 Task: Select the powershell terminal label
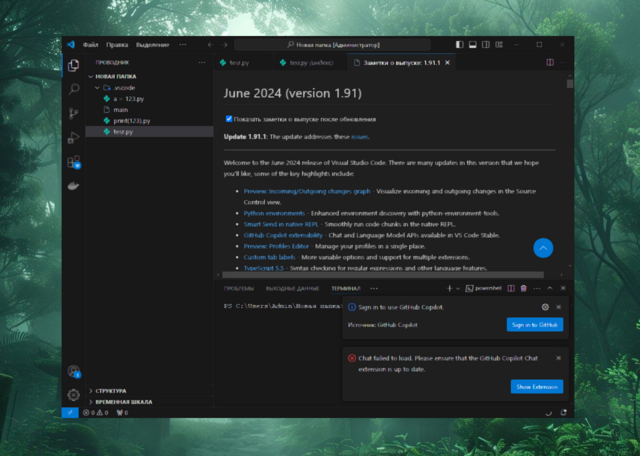click(484, 288)
